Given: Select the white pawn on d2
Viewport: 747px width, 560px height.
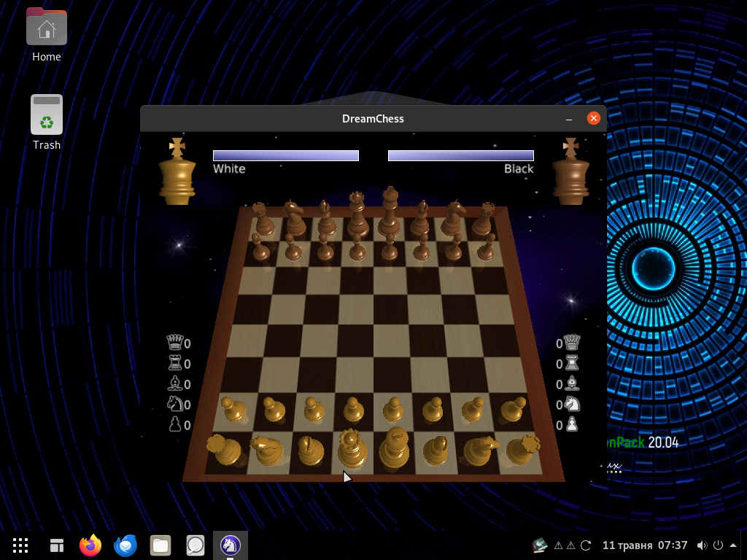Looking at the screenshot, I should pyautogui.click(x=354, y=410).
